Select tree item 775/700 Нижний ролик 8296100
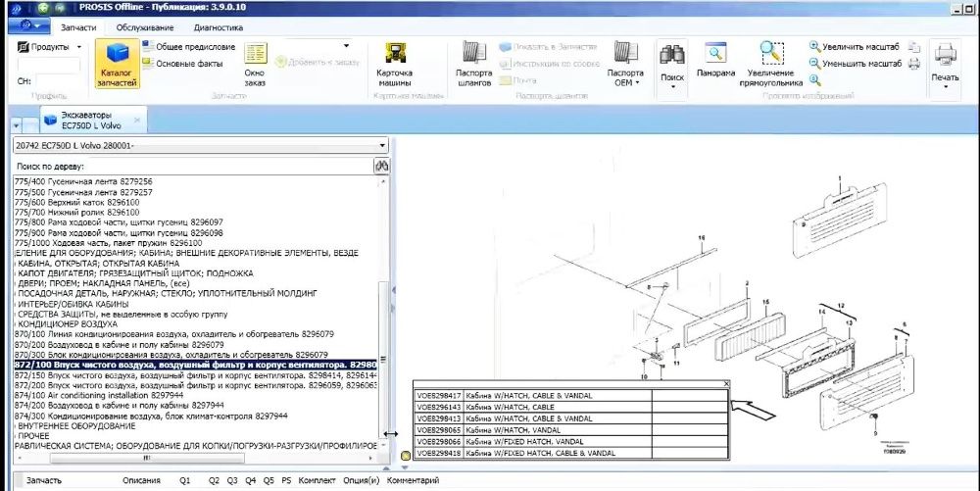 click(76, 213)
